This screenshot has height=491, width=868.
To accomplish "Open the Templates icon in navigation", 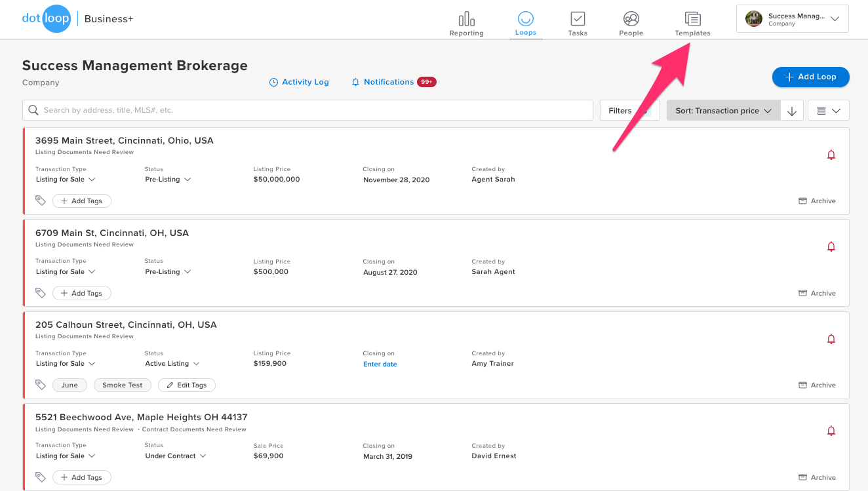I will 692,19.
